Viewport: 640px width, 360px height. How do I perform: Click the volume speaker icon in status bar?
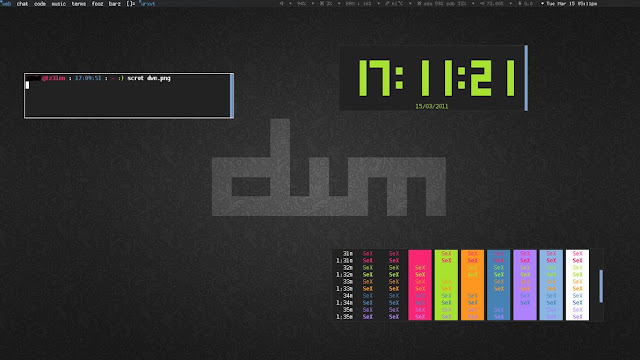pos(282,4)
